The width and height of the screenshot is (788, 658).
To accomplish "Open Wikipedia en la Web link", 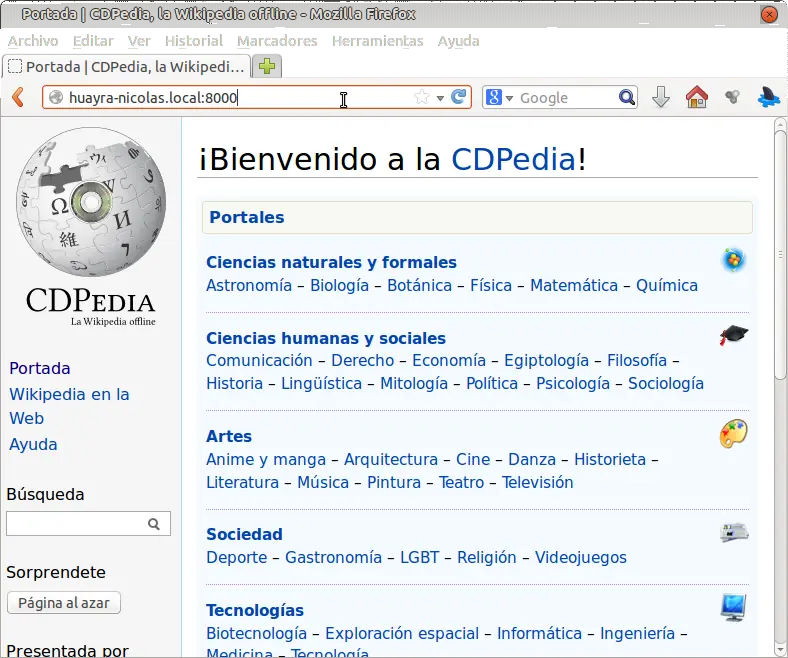I will [x=69, y=406].
